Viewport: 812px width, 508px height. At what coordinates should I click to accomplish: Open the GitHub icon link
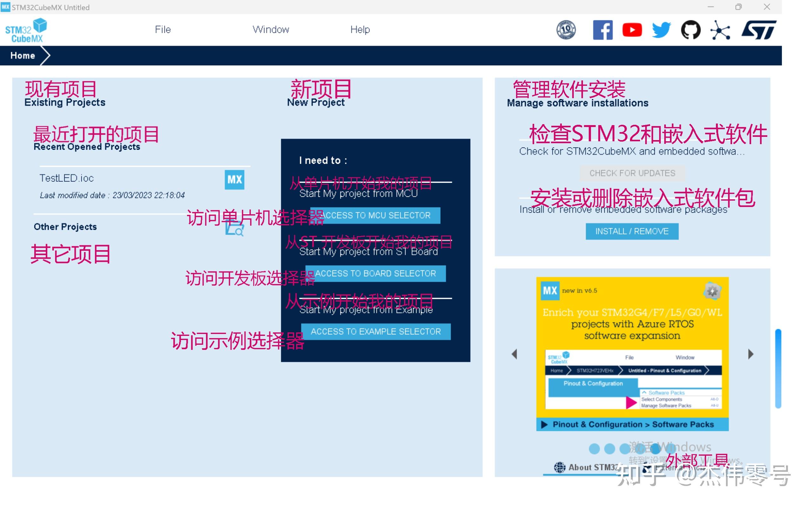[x=691, y=30]
